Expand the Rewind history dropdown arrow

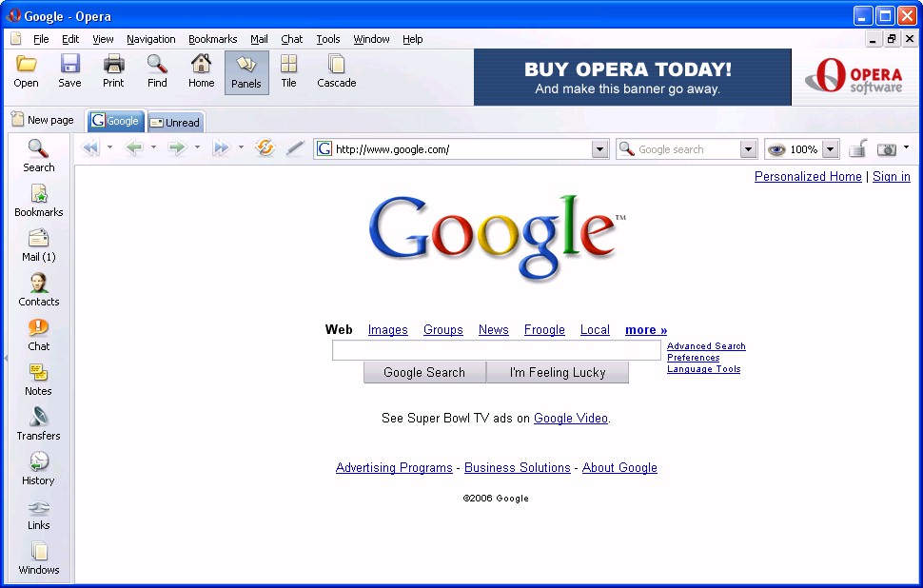click(109, 147)
